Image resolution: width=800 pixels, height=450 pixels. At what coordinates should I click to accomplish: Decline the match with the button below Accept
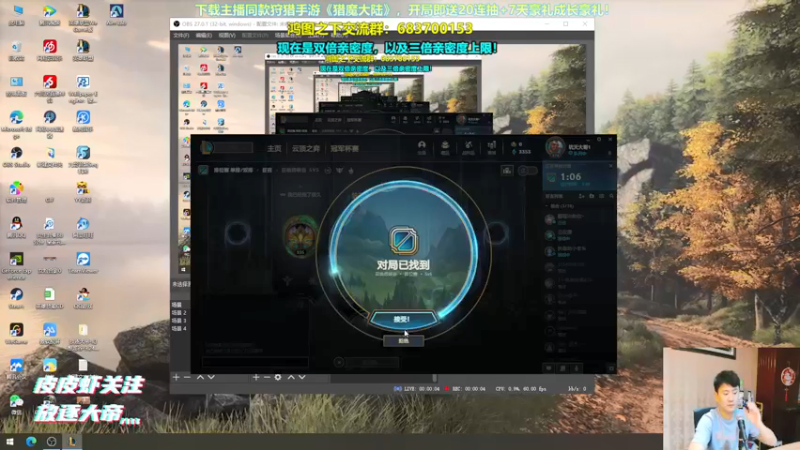(403, 340)
